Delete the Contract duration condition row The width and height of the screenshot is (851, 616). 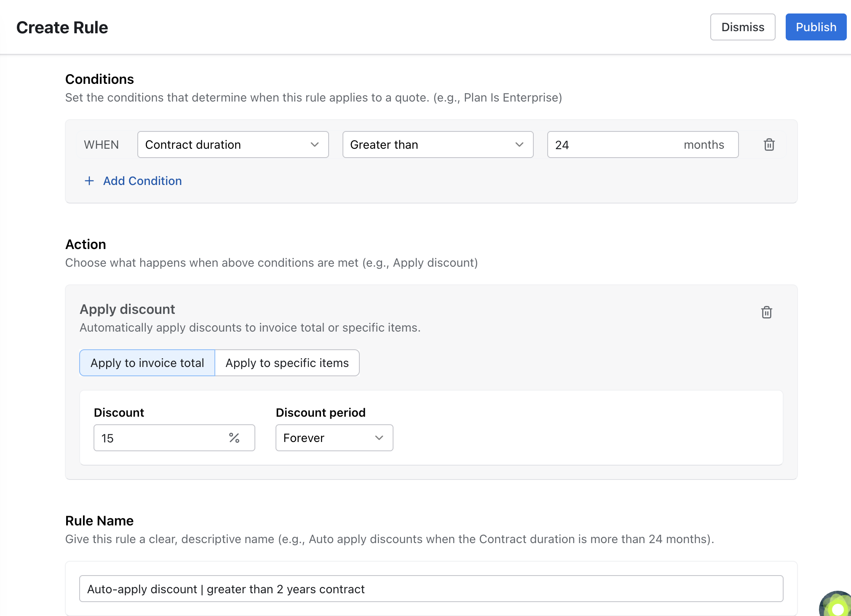pos(769,145)
